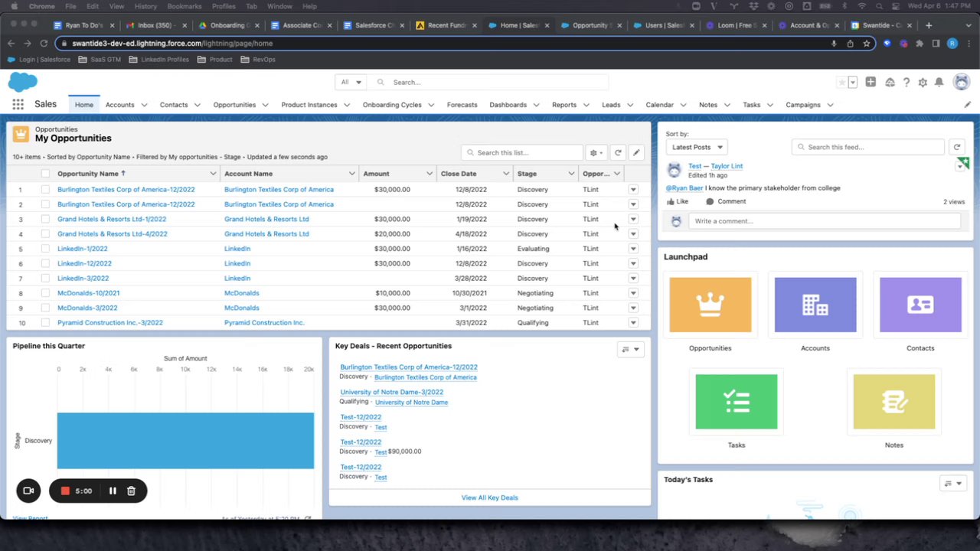Open the Reports tab

tap(564, 105)
